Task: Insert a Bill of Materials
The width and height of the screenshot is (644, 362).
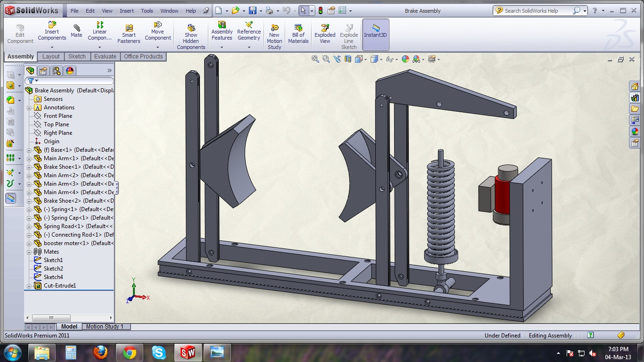Action: tap(298, 34)
